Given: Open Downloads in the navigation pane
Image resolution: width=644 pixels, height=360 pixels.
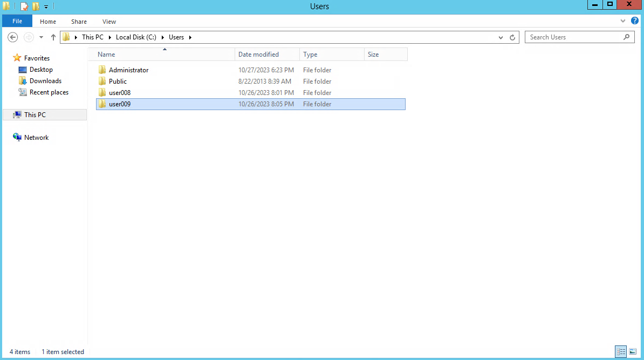Looking at the screenshot, I should click(x=46, y=81).
